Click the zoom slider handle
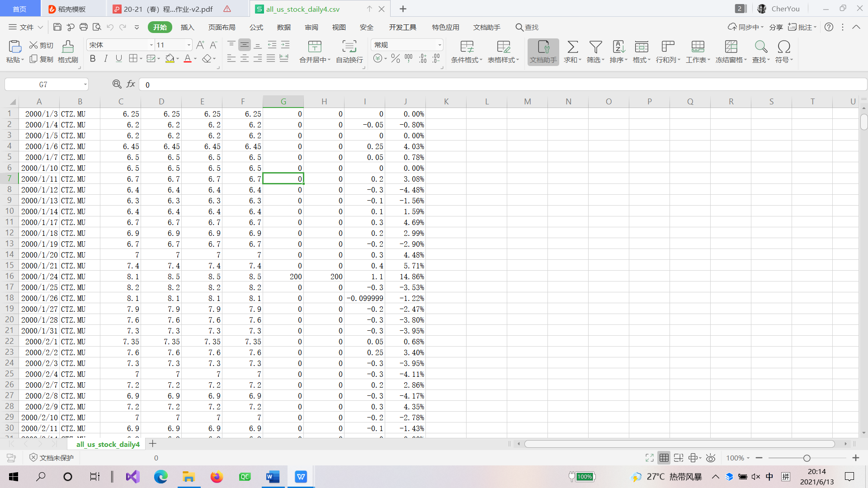This screenshot has height=488, width=868. 807,458
